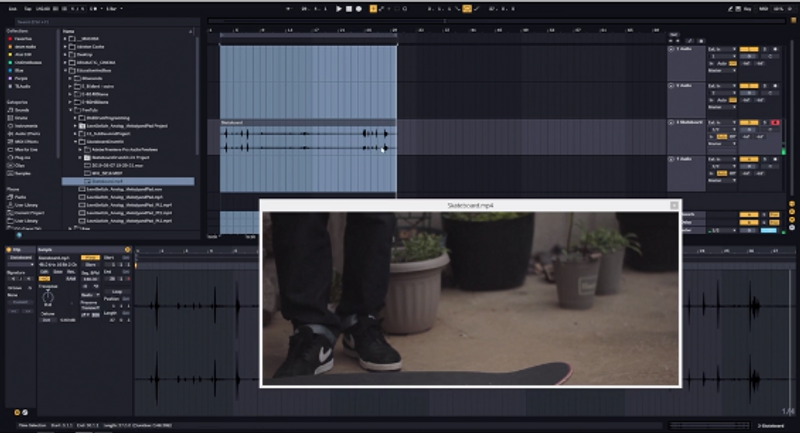The width and height of the screenshot is (800, 433).
Task: Click the Tap tempo button
Action: [x=28, y=9]
